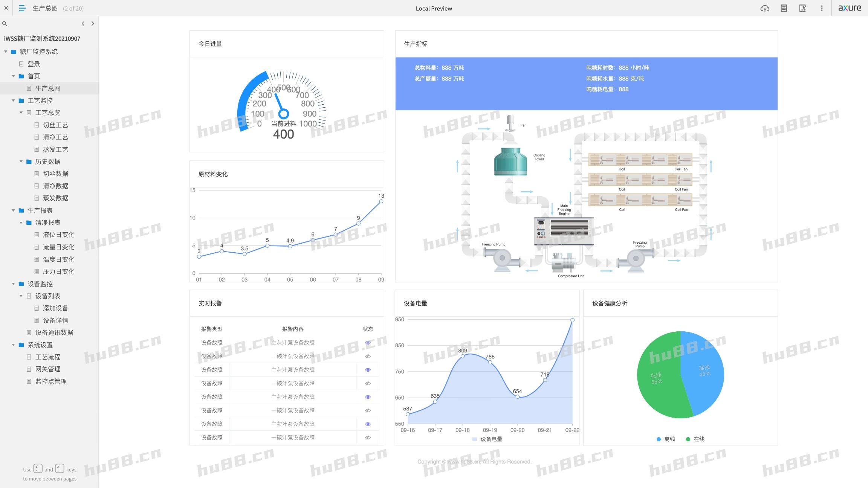The width and height of the screenshot is (868, 488).
Task: Toggle the sitemap hamburger menu icon
Action: pos(22,8)
